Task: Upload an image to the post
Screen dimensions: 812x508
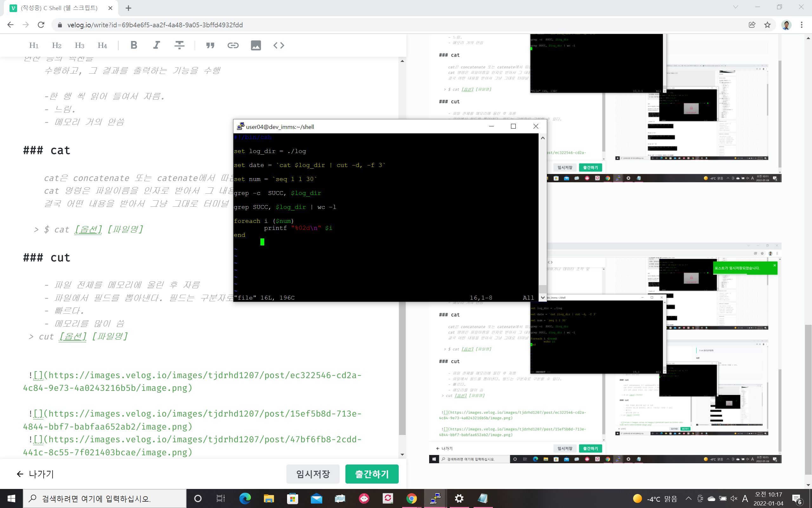Action: click(256, 45)
